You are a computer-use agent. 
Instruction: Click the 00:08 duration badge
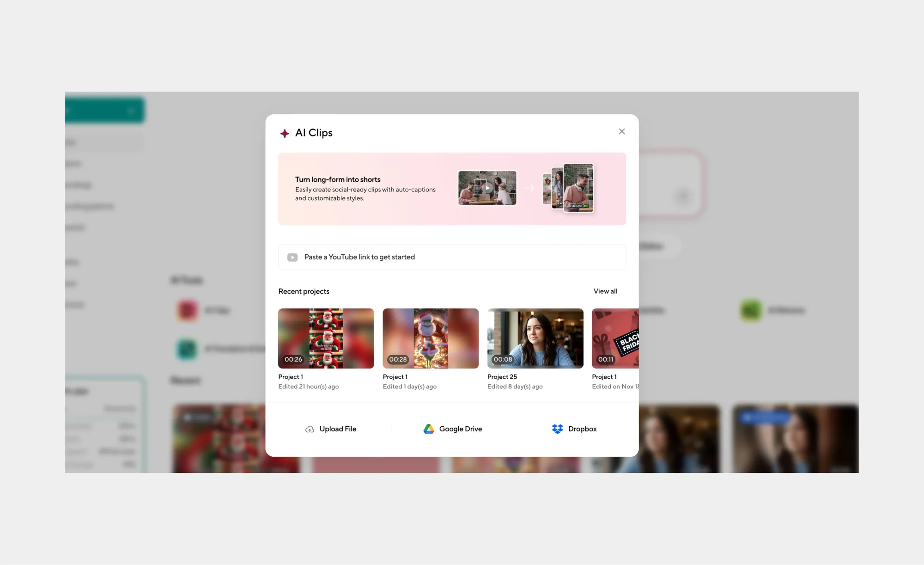[x=503, y=359]
